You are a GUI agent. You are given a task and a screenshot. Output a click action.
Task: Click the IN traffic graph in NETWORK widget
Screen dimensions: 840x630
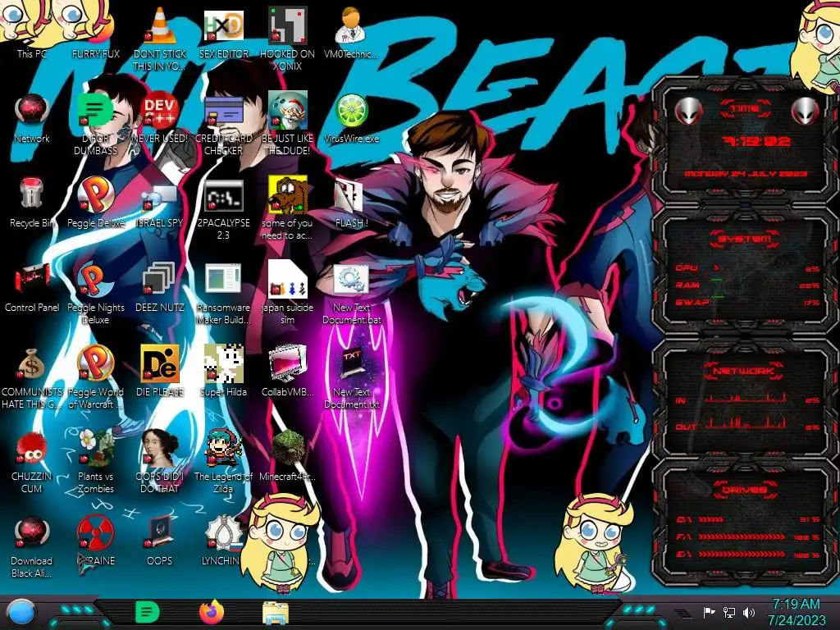pyautogui.click(x=746, y=398)
